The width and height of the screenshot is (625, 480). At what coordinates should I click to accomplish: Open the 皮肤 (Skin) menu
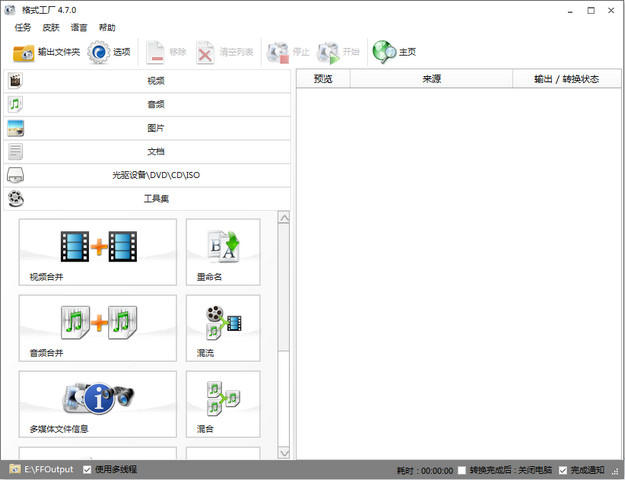pyautogui.click(x=51, y=28)
